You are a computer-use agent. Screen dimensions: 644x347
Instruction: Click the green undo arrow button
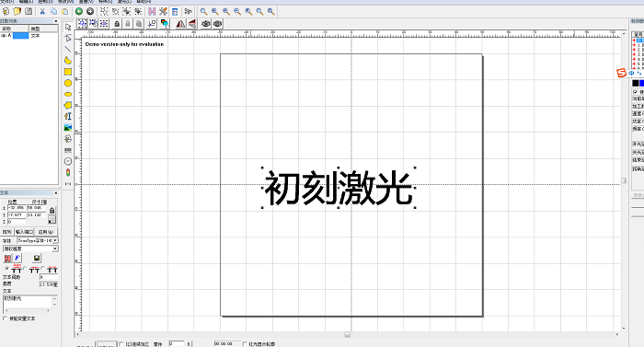coord(79,12)
